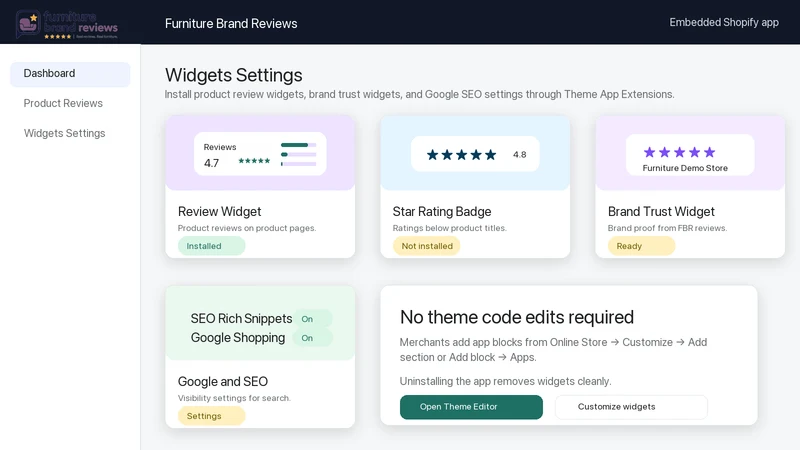Click Brand Trust Widget preview thumbnail

pos(690,153)
